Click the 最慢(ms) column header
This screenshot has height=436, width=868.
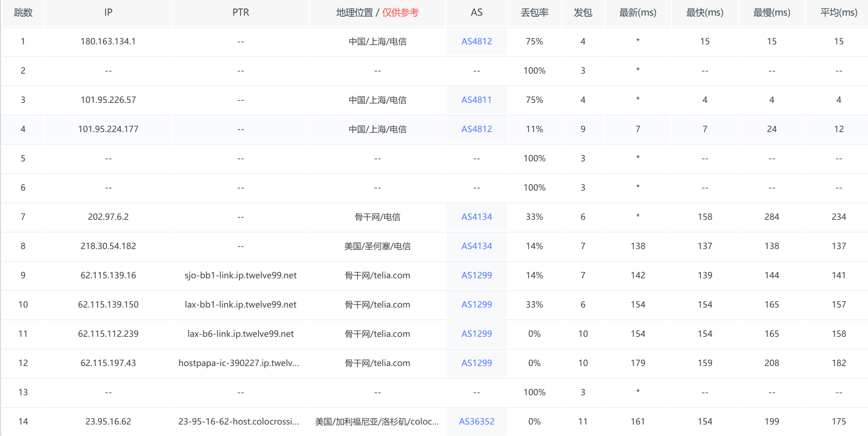click(x=771, y=13)
